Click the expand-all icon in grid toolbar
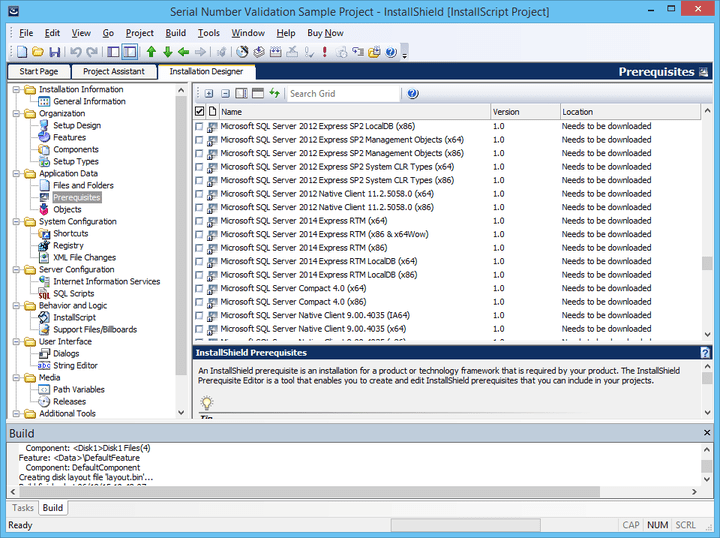 click(x=209, y=94)
